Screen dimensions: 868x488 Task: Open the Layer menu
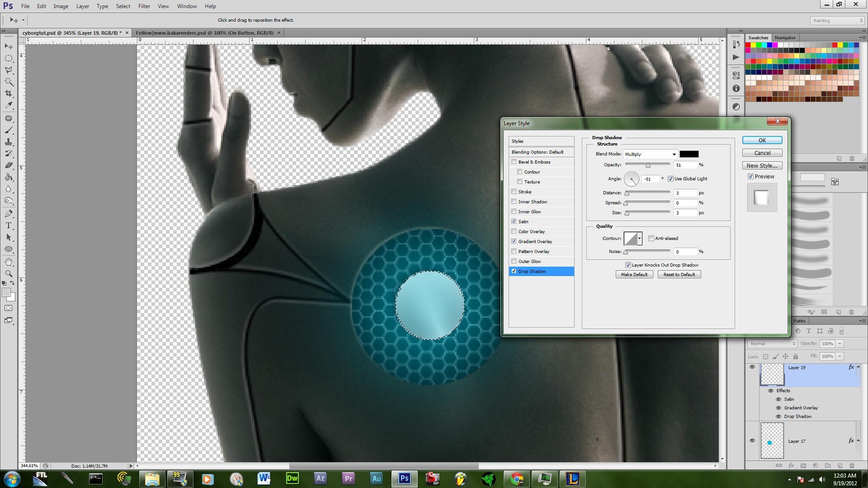[x=82, y=6]
